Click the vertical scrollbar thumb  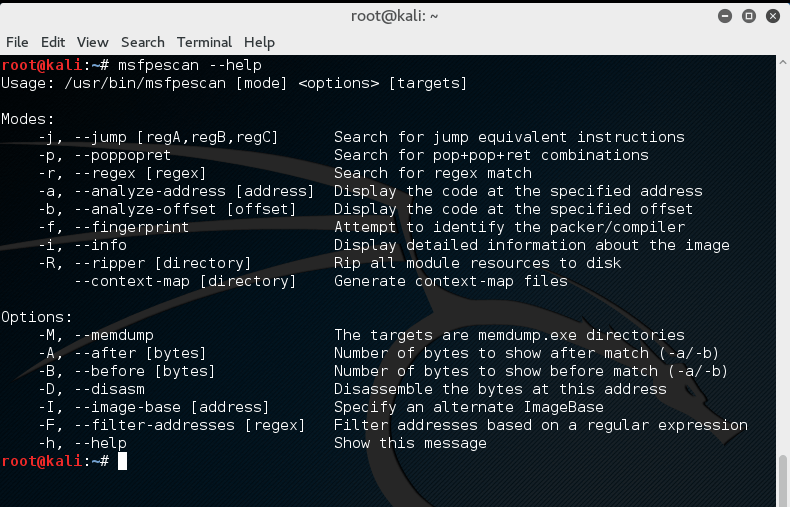783,481
